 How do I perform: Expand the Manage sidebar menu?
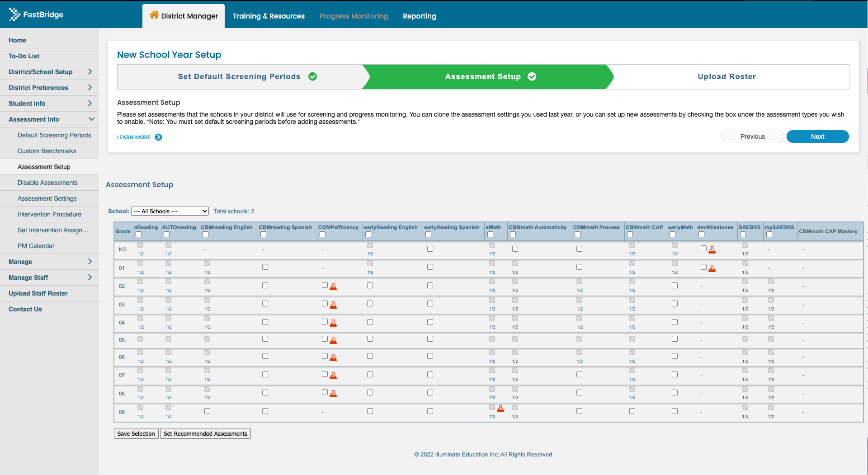[x=49, y=262]
